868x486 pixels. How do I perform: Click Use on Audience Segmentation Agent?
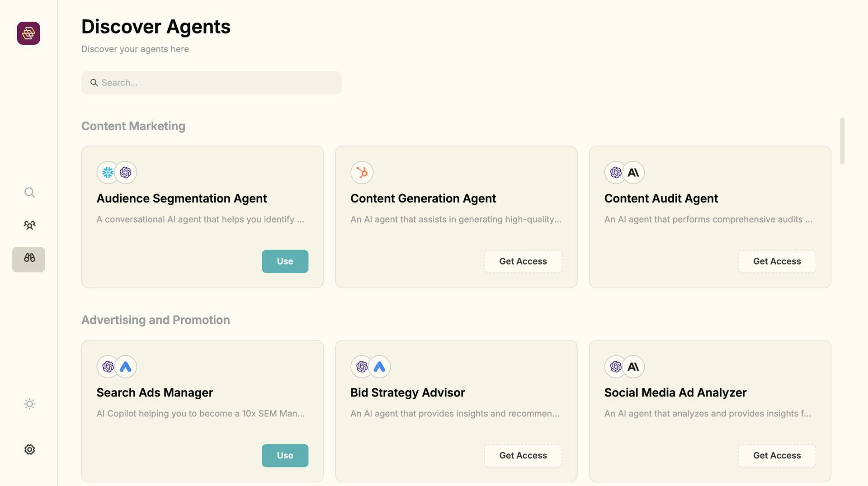[x=285, y=261]
